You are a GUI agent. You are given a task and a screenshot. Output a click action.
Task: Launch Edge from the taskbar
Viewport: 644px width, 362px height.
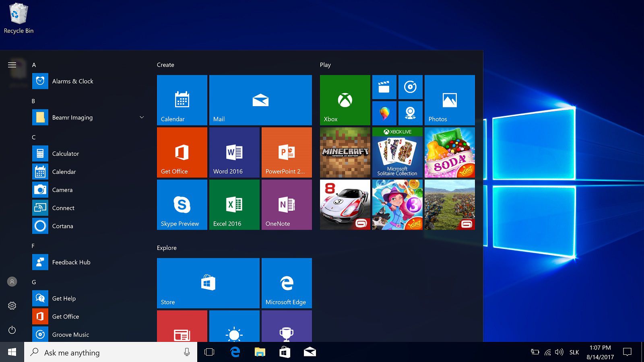[x=235, y=352]
